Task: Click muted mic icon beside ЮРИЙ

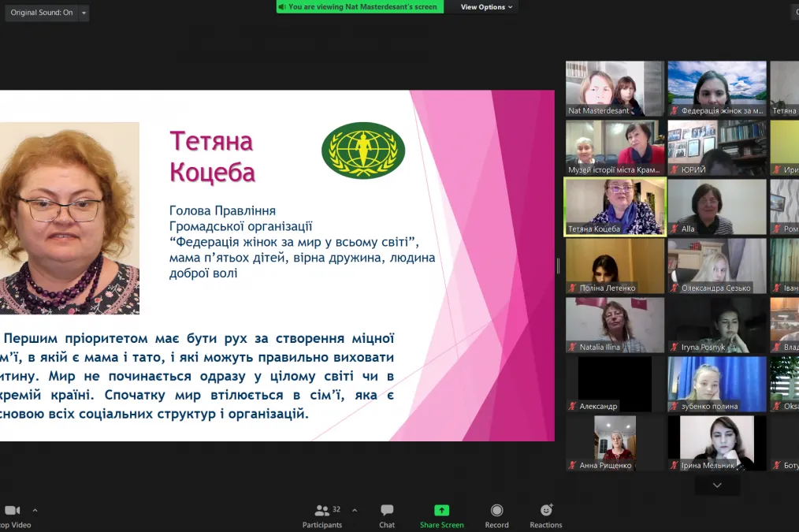Action: (675, 169)
